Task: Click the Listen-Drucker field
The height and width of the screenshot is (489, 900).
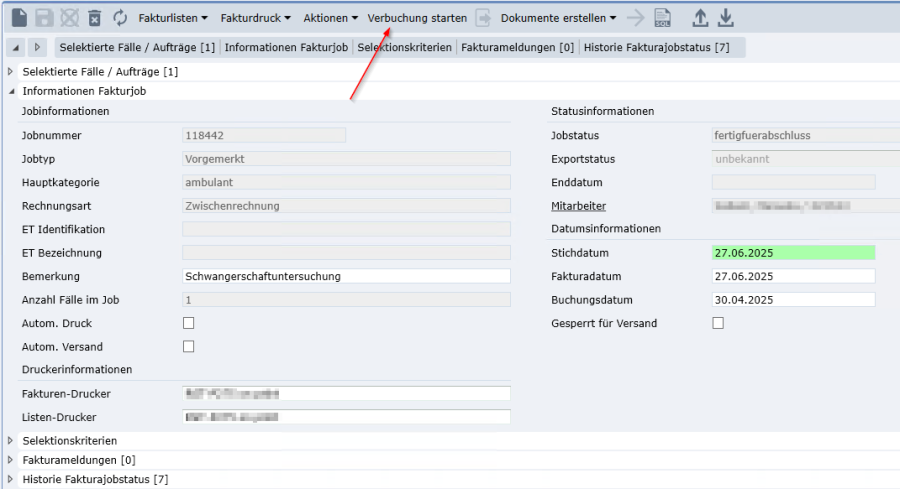Action: click(346, 417)
